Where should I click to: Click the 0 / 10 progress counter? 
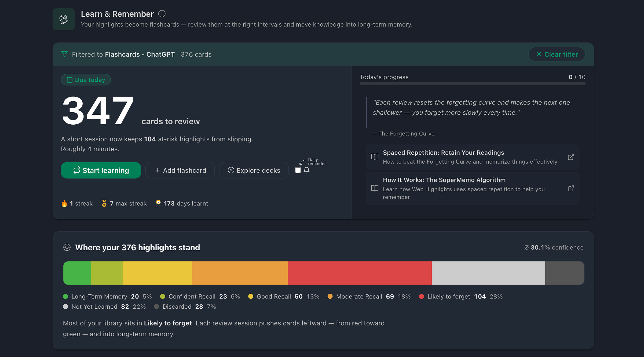pos(577,77)
